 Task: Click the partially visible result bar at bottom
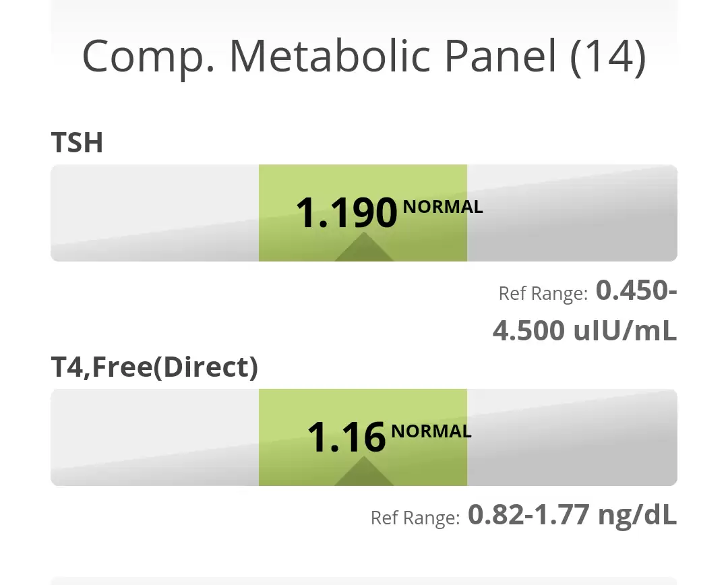(364, 580)
